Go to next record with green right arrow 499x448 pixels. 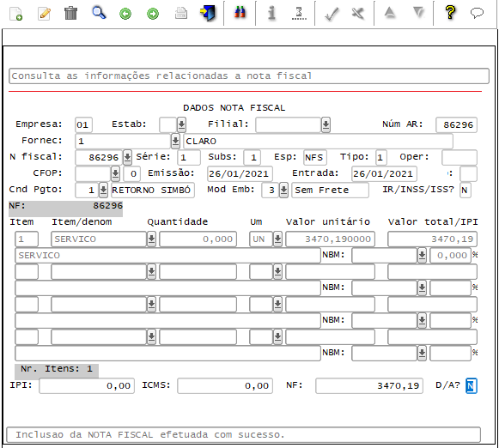pos(153,14)
